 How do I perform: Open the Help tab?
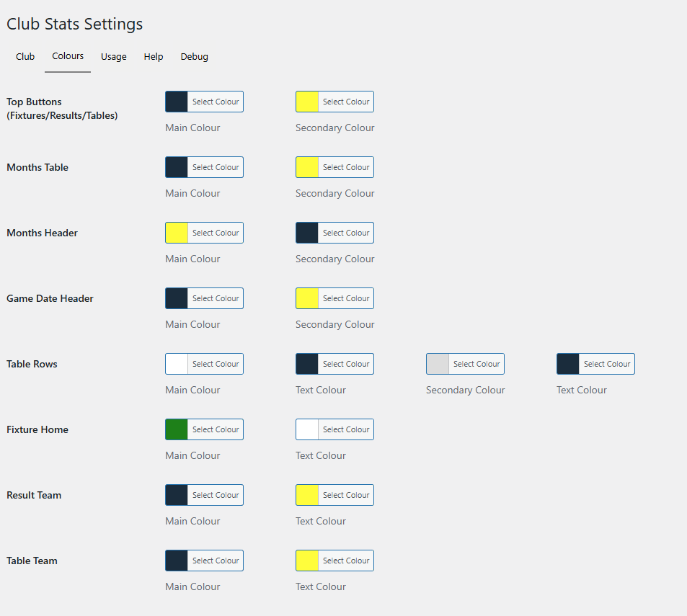pos(153,57)
